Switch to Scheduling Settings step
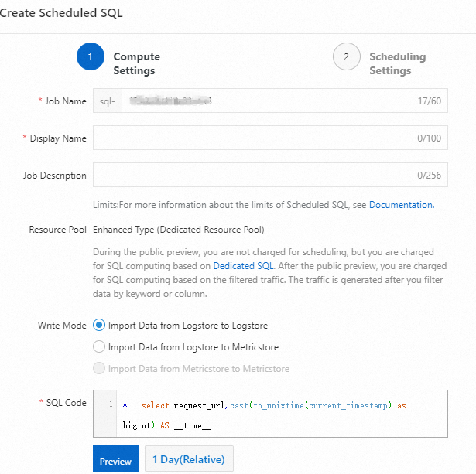This screenshot has width=476, height=474. point(397,63)
